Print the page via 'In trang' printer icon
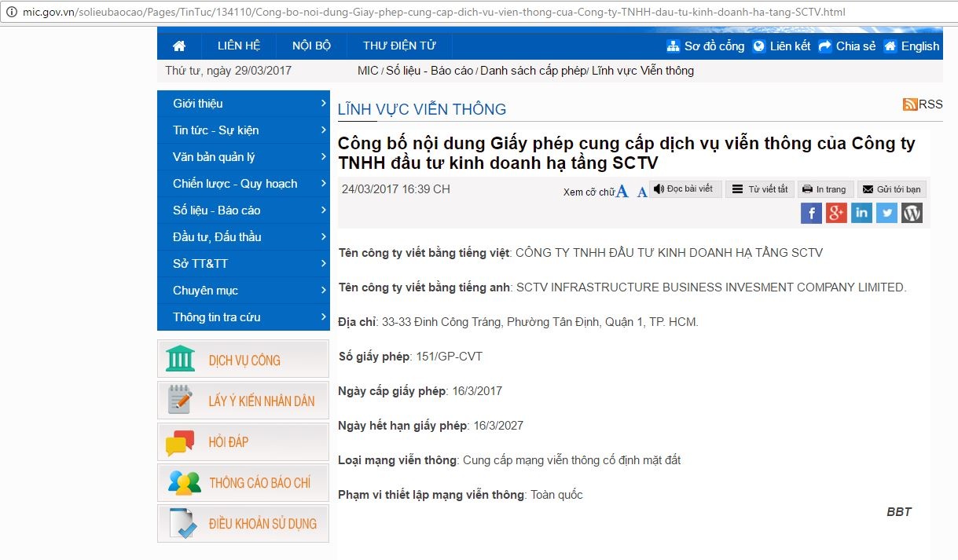Viewport: 958px width, 560px height. tap(825, 188)
